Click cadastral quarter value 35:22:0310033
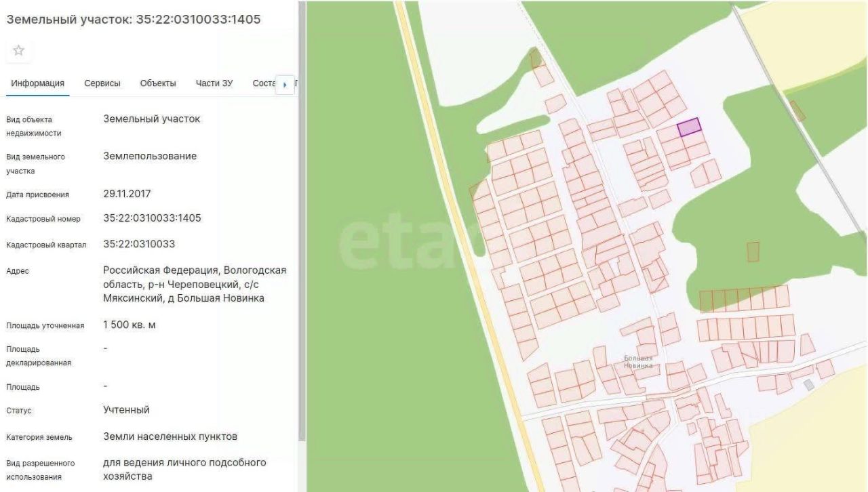The height and width of the screenshot is (492, 868). (x=139, y=244)
